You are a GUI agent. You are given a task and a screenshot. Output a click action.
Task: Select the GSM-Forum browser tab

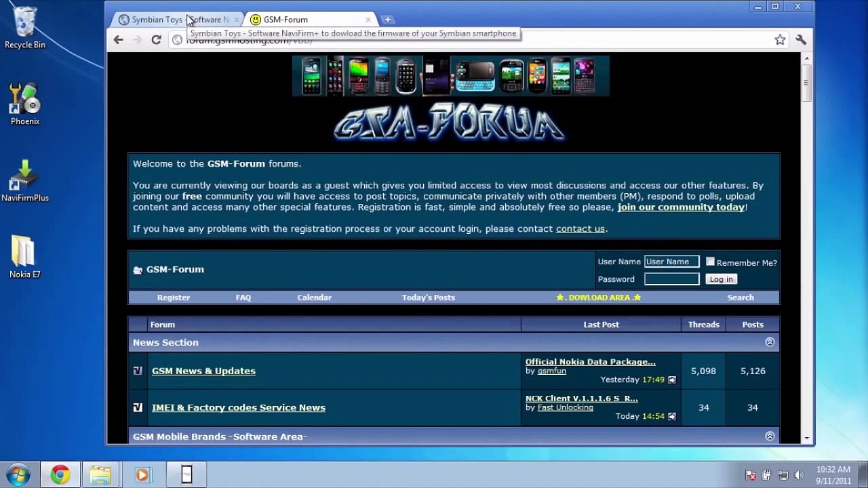click(x=309, y=20)
